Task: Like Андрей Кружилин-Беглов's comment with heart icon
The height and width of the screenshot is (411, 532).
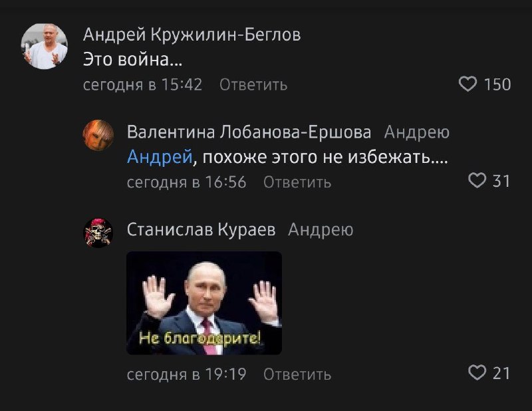Action: pos(468,84)
